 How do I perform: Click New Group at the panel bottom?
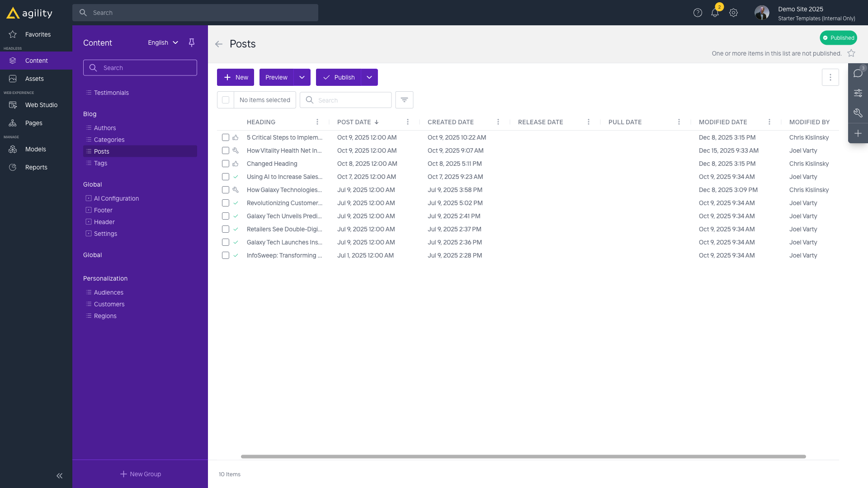[140, 474]
